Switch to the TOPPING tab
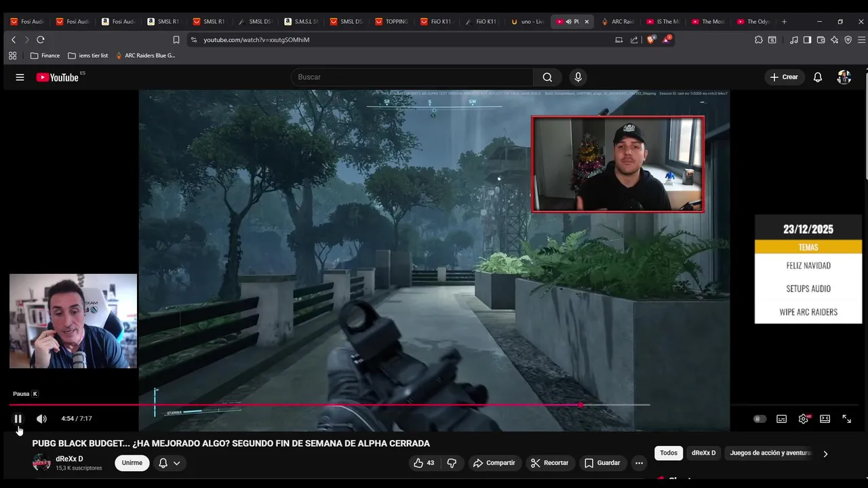The height and width of the screenshot is (488, 868). coord(391,22)
